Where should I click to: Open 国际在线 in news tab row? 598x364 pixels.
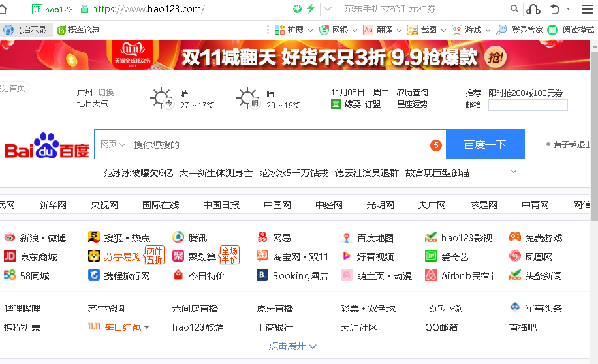click(161, 205)
